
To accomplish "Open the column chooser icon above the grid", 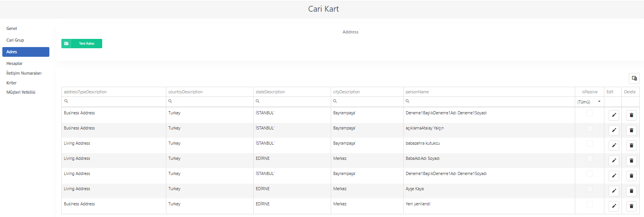I will (x=634, y=78).
